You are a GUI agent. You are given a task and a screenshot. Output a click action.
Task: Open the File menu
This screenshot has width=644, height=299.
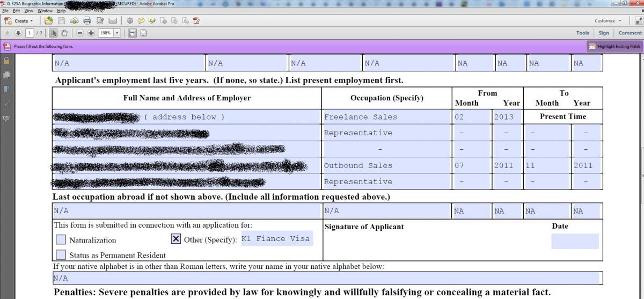coord(6,11)
